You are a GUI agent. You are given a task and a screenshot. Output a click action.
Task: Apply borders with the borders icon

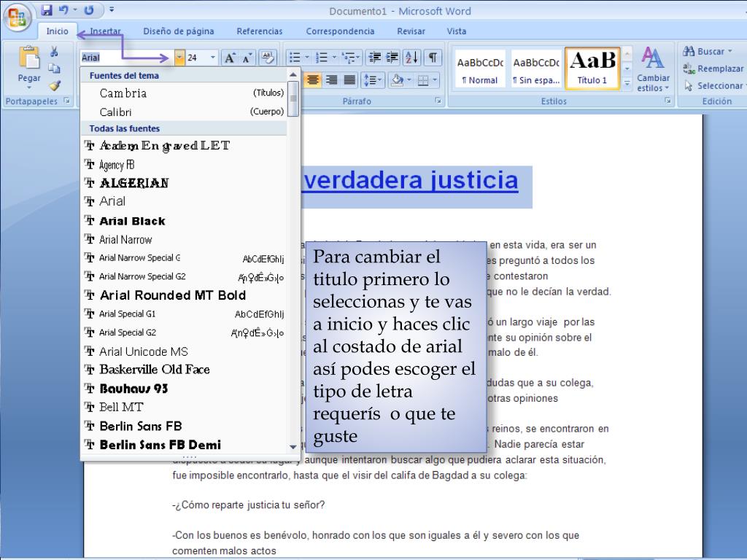pos(423,80)
